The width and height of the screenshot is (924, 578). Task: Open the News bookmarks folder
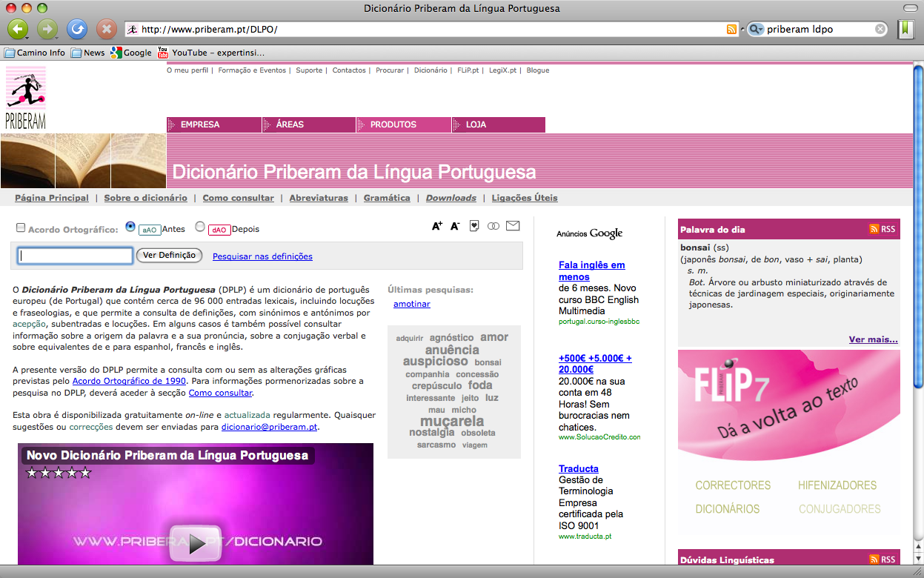(x=88, y=53)
